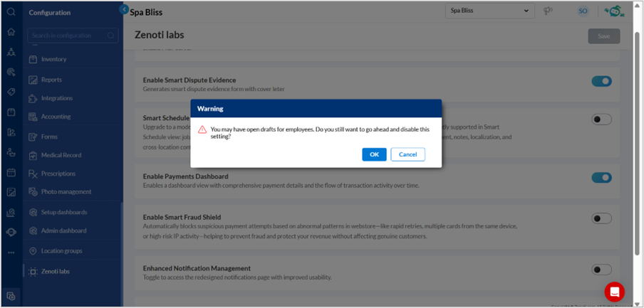Turn on Enhanced Notification Management switch
The height and width of the screenshot is (308, 644).
[x=601, y=270]
